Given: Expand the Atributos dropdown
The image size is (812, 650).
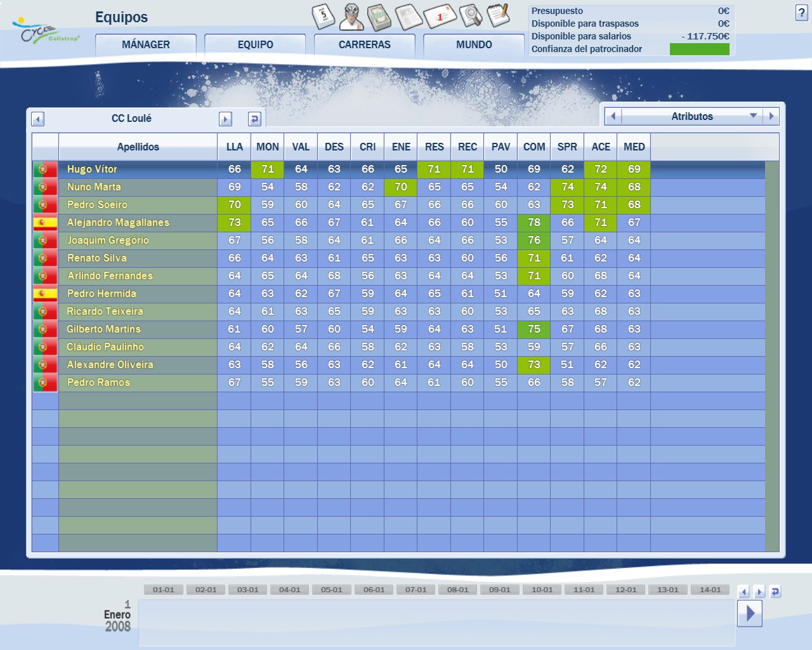Looking at the screenshot, I should pos(753,116).
